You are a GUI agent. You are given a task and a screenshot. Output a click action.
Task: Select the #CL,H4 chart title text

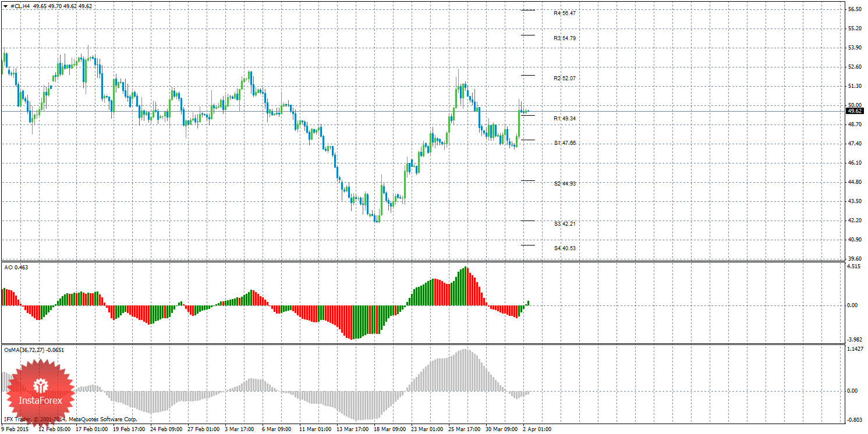tap(21, 6)
